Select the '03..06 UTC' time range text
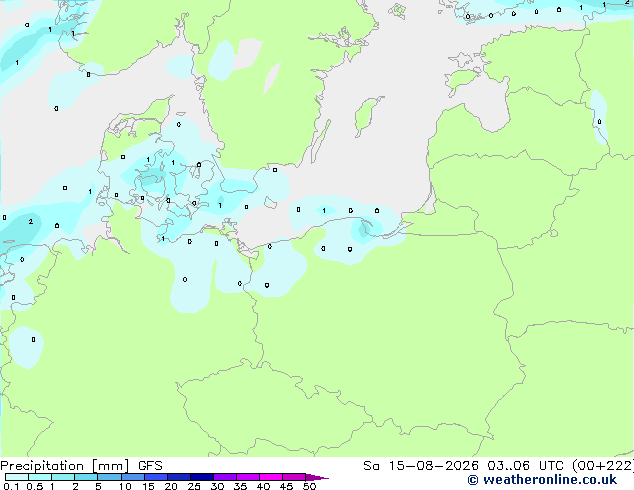 point(525,466)
